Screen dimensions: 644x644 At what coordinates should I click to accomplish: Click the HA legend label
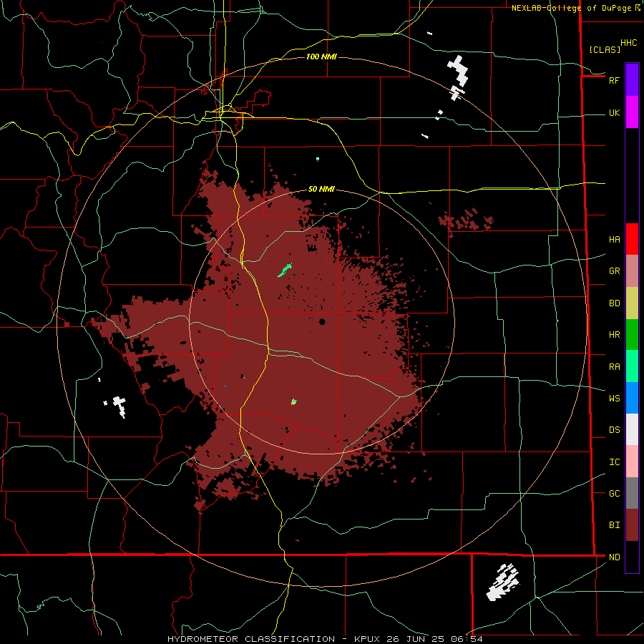614,239
